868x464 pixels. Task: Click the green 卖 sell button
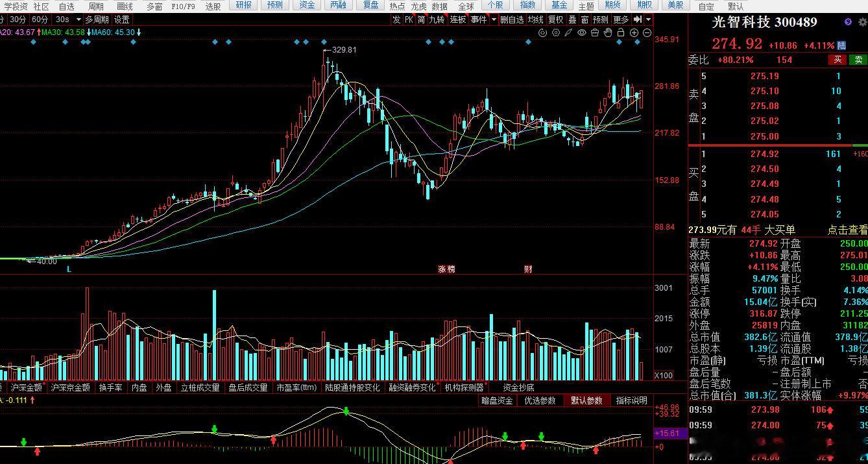[858, 60]
